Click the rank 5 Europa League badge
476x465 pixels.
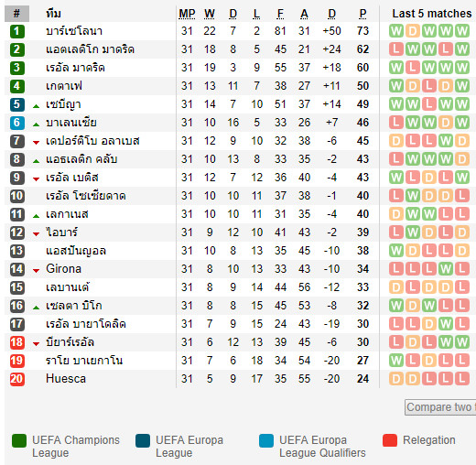tap(17, 104)
